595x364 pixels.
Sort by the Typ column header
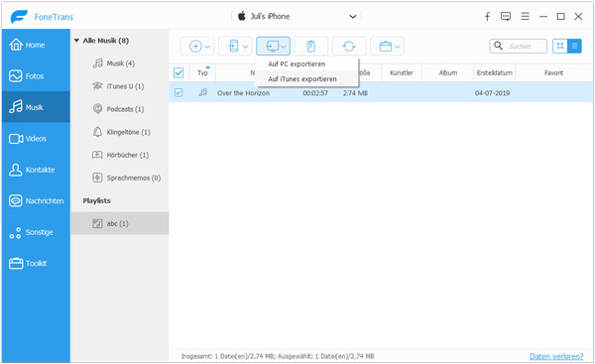click(202, 72)
